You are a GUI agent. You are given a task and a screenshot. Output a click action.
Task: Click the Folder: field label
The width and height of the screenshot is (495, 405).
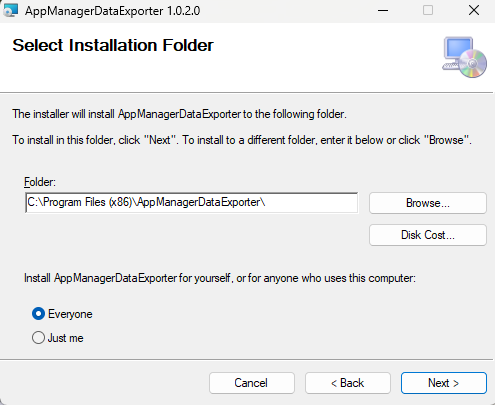(40, 182)
